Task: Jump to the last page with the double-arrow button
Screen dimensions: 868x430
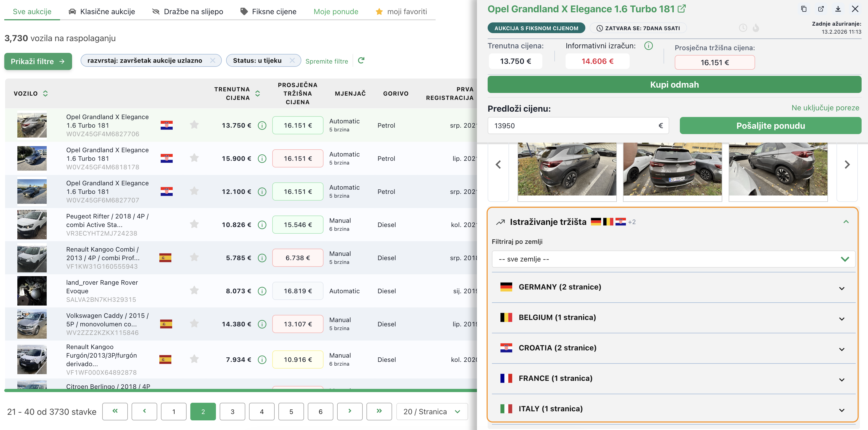Action: pos(379,411)
